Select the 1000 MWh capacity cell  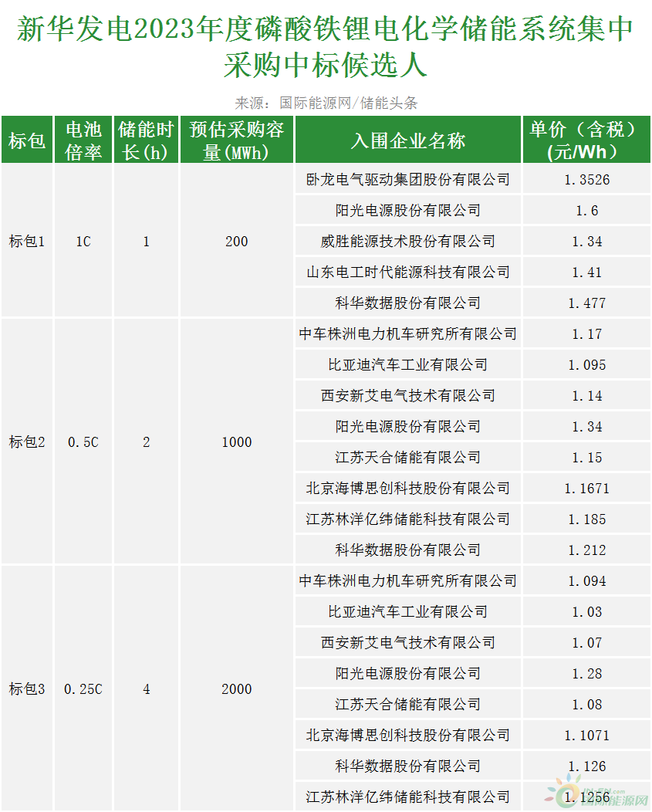coord(237,442)
